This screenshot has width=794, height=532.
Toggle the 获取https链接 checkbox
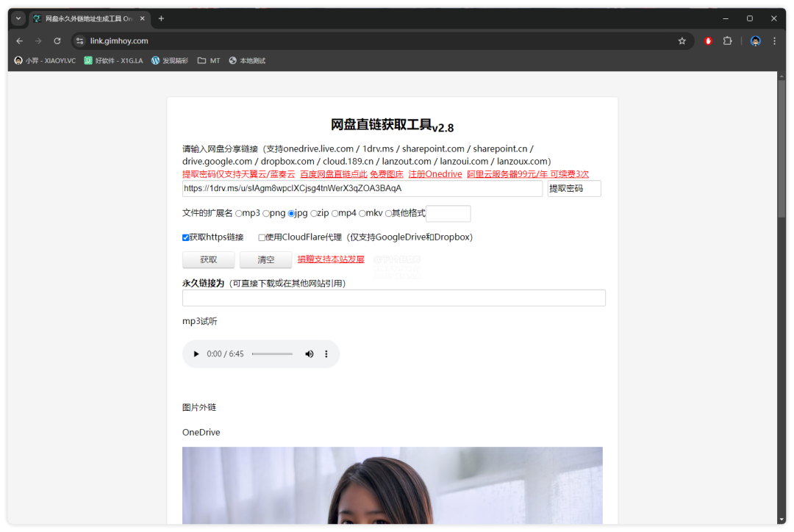pos(186,237)
